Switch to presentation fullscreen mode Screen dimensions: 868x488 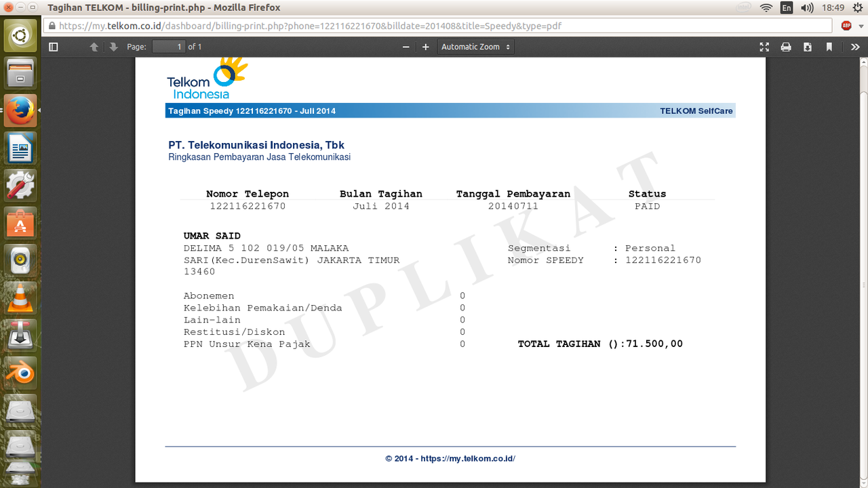click(x=764, y=47)
